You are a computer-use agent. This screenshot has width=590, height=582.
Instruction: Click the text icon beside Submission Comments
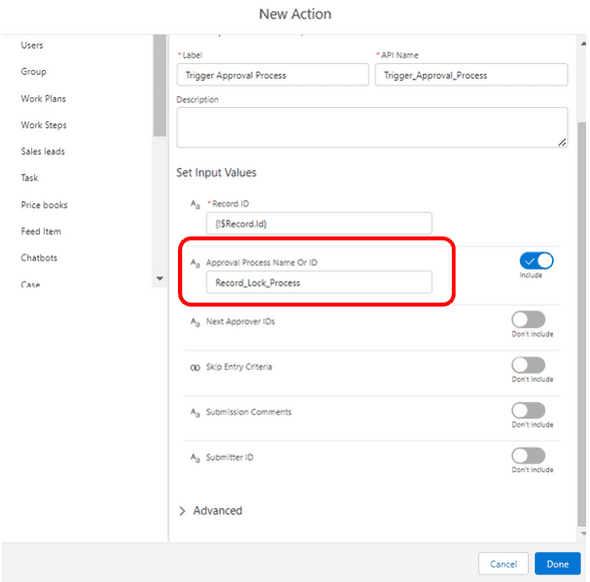(195, 413)
